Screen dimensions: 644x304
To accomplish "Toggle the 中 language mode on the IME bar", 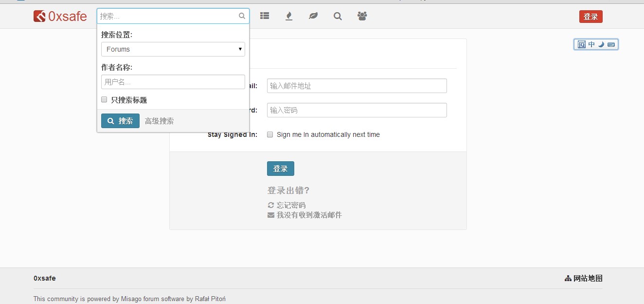I will coord(591,44).
